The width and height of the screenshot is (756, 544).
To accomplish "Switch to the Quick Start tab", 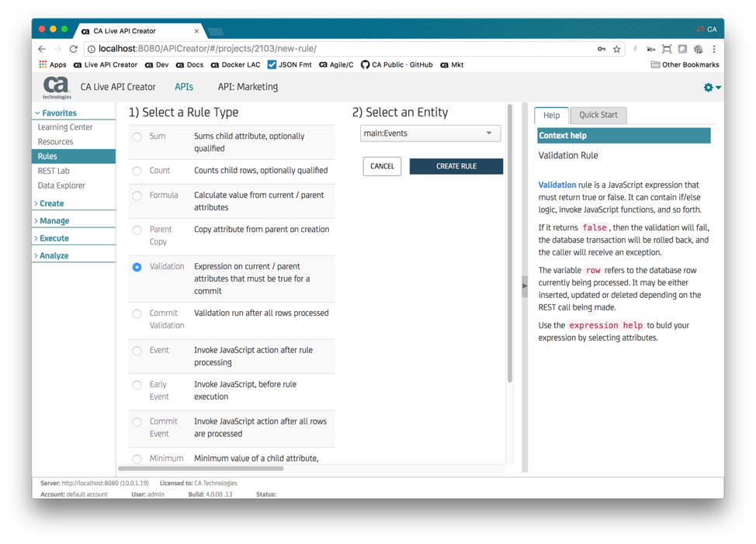I will pyautogui.click(x=598, y=115).
